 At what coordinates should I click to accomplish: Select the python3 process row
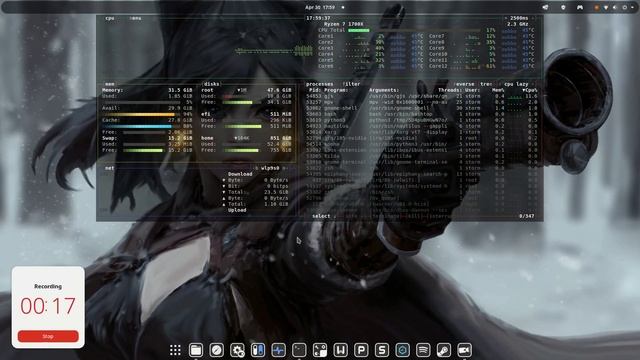coord(422,120)
